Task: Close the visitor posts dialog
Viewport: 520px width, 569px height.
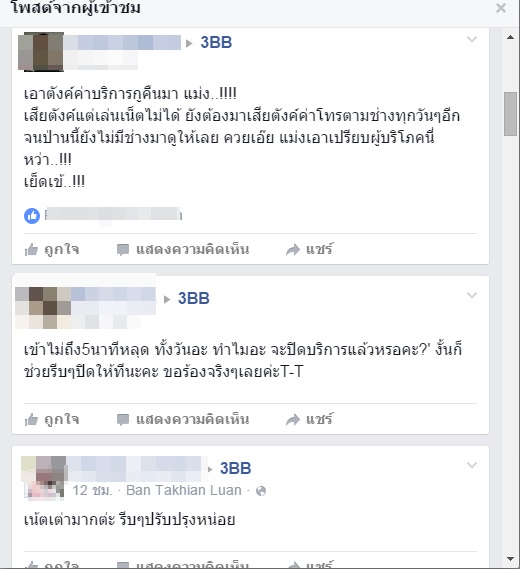Action: pyautogui.click(x=501, y=8)
